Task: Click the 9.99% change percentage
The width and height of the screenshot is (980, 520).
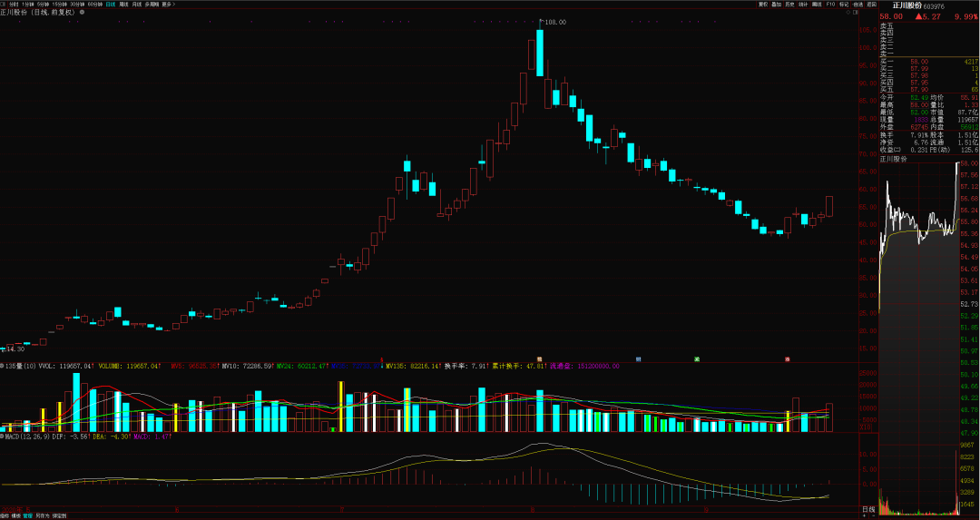Action: pyautogui.click(x=965, y=16)
